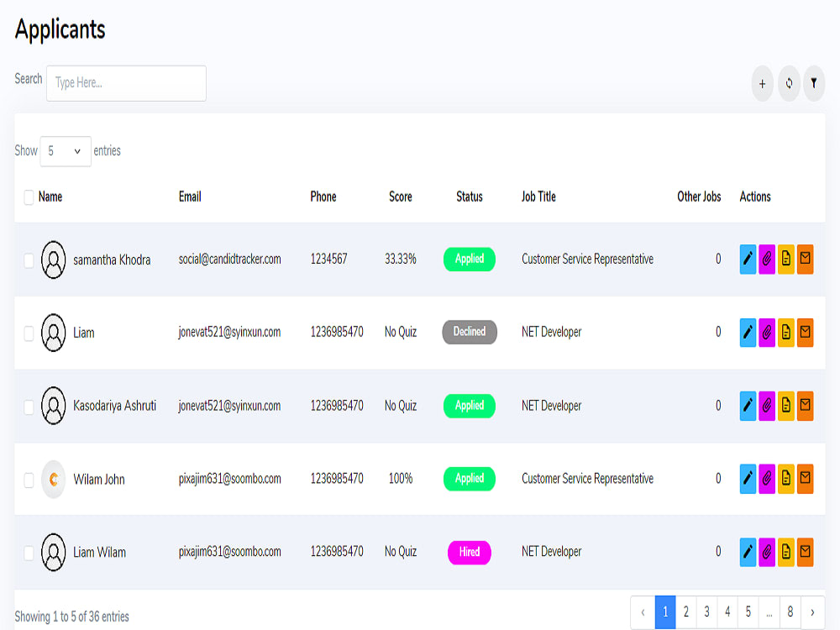Screen dimensions: 840x630
Task: Go to page 3 of applicants
Action: pos(706,612)
